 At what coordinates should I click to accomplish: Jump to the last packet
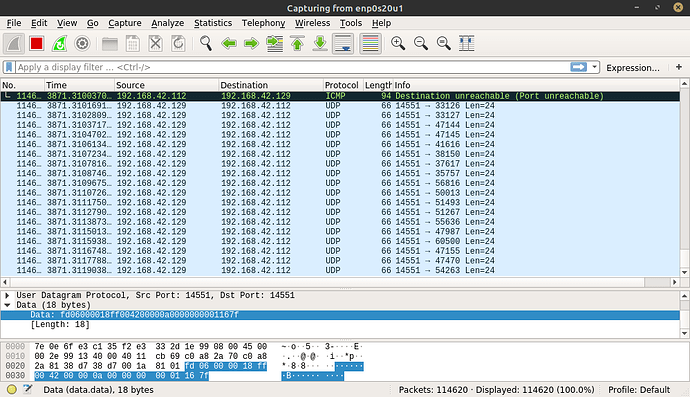click(x=320, y=44)
